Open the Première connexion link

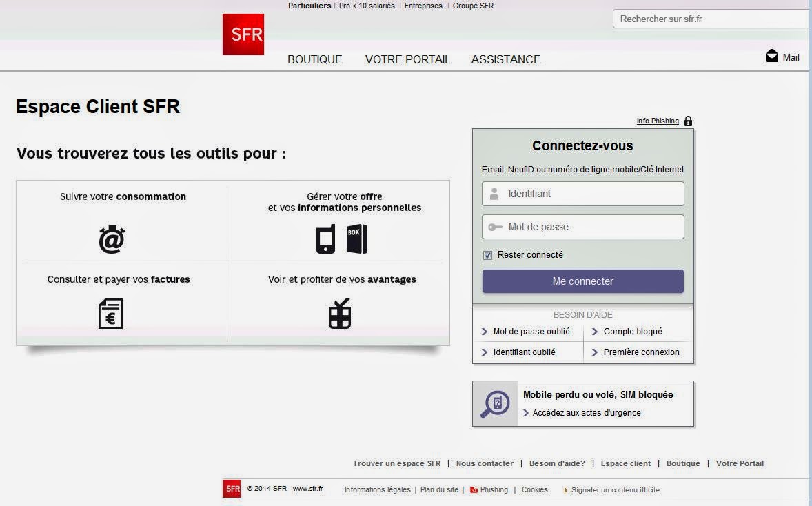coord(642,352)
